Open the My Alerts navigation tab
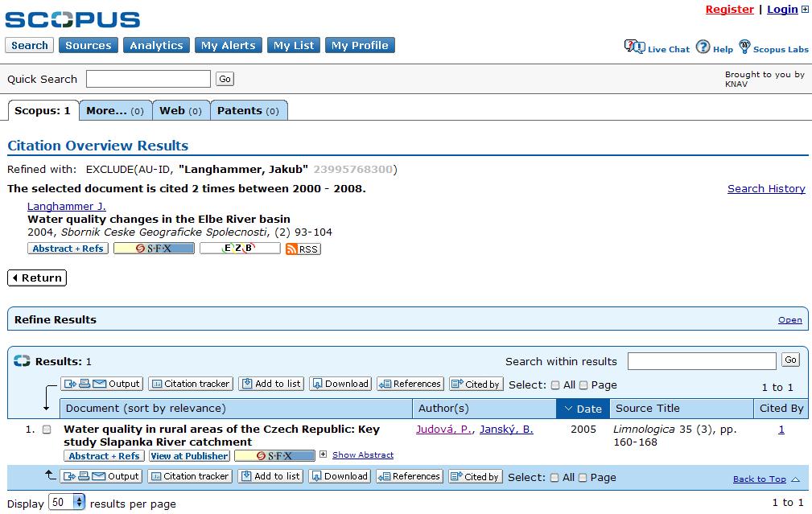This screenshot has width=812, height=514. (x=229, y=46)
